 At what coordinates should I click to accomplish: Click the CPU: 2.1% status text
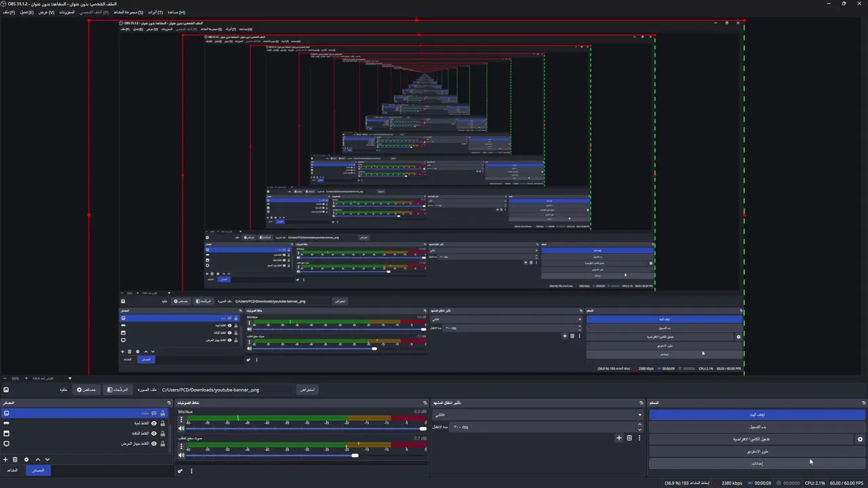pos(814,483)
